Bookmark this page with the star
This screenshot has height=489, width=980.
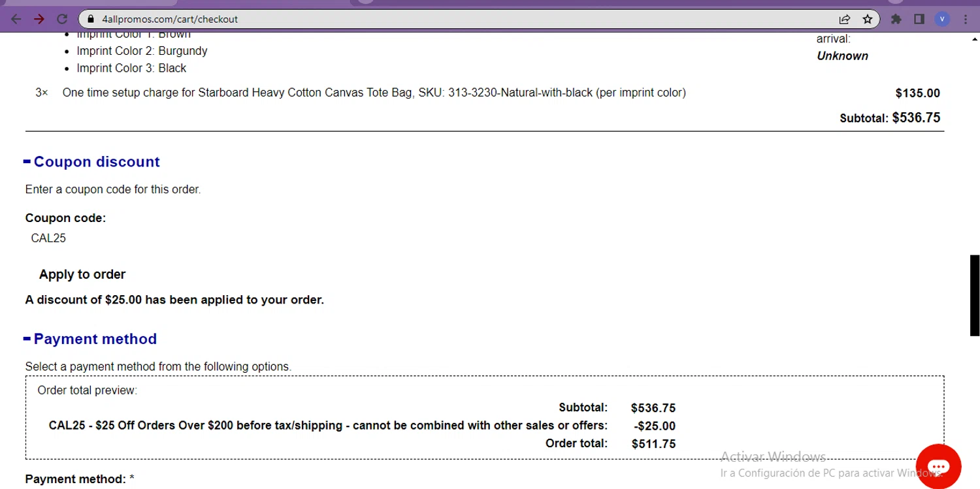[868, 19]
